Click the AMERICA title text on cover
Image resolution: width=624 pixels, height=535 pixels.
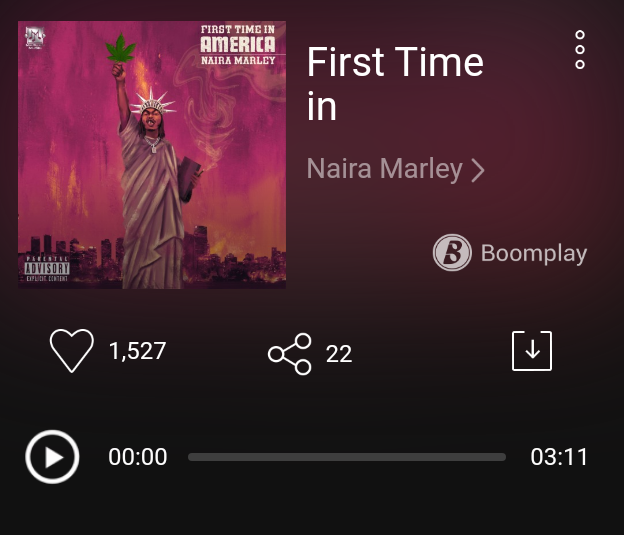point(238,44)
